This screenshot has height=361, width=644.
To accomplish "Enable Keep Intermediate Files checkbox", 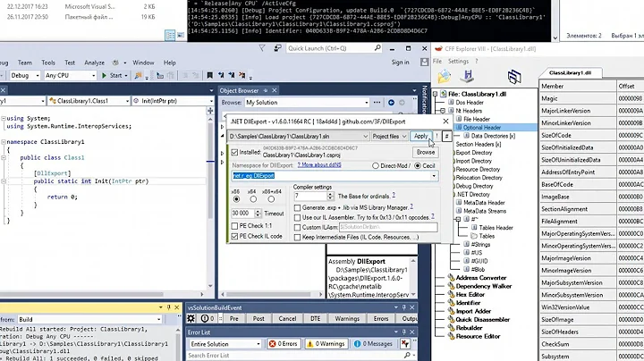I will click(297, 237).
